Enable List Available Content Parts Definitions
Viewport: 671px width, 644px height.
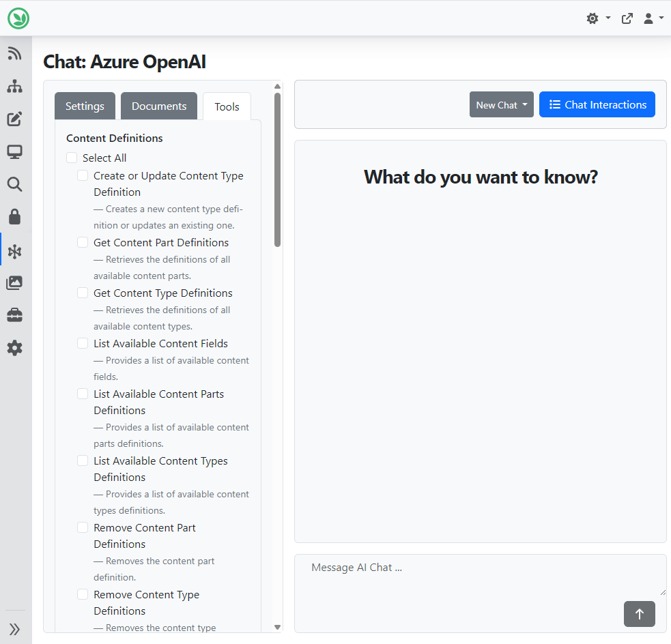[83, 394]
